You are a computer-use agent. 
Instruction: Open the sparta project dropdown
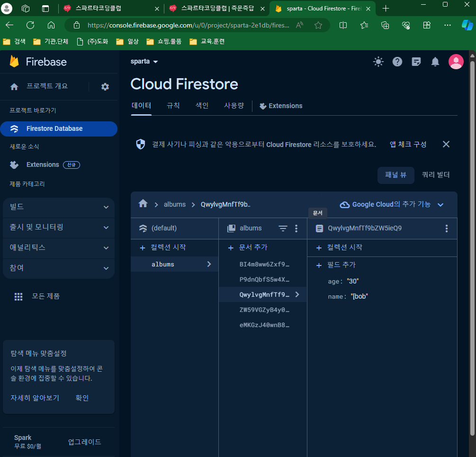[x=144, y=61]
